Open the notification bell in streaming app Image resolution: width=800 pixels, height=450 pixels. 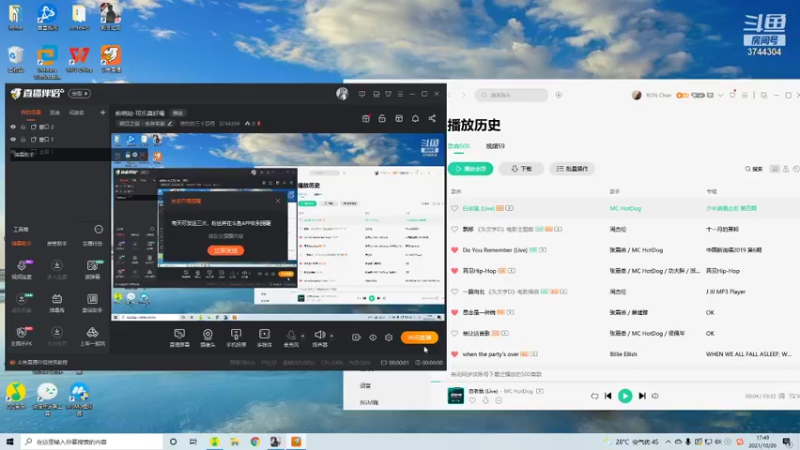[415, 118]
